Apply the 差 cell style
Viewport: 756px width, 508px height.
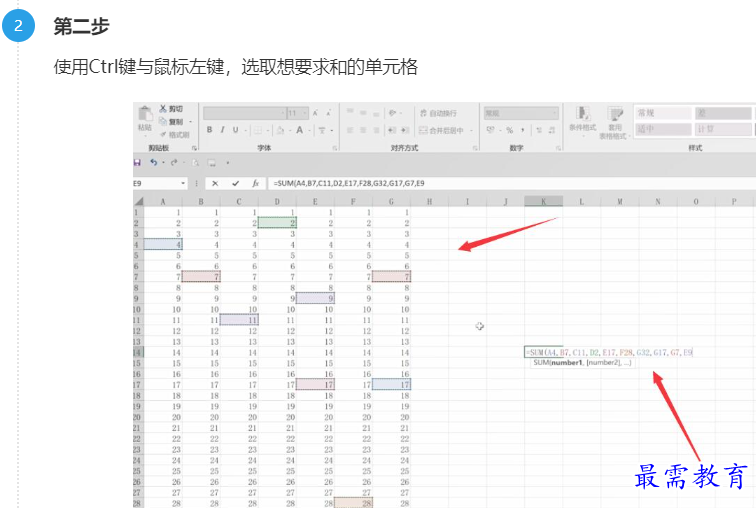pyautogui.click(x=723, y=113)
